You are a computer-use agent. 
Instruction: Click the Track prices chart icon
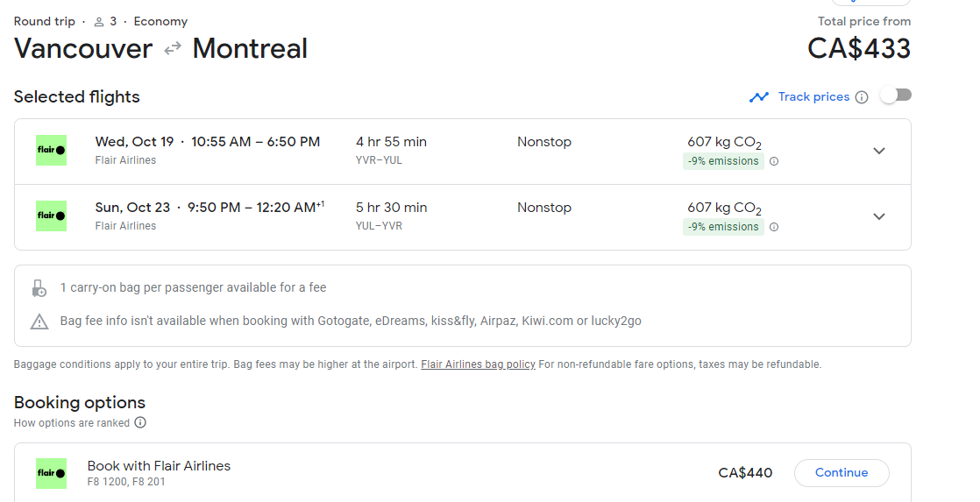(x=759, y=97)
